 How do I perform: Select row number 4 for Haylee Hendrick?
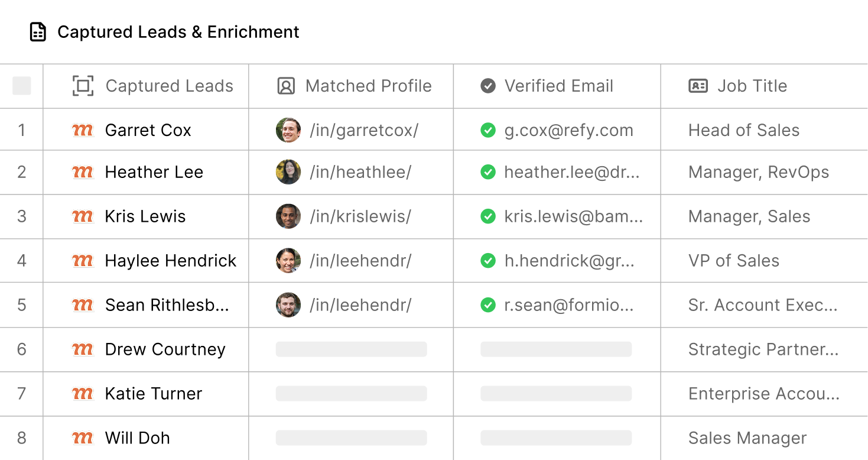22,261
